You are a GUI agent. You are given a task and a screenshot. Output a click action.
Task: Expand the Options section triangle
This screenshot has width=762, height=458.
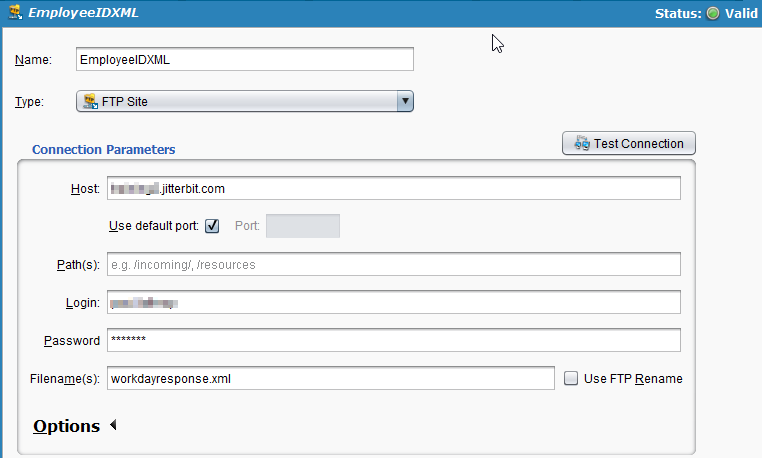(113, 426)
